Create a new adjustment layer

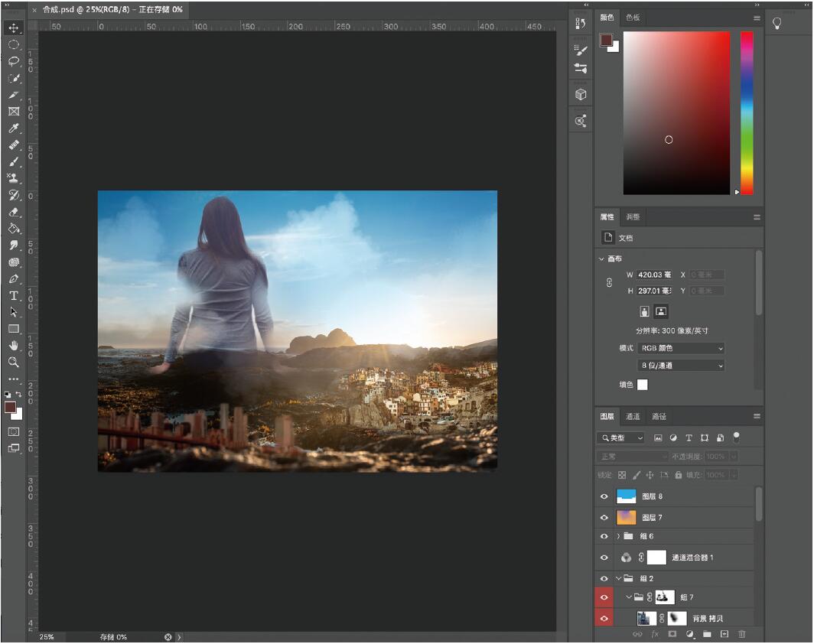[x=689, y=634]
